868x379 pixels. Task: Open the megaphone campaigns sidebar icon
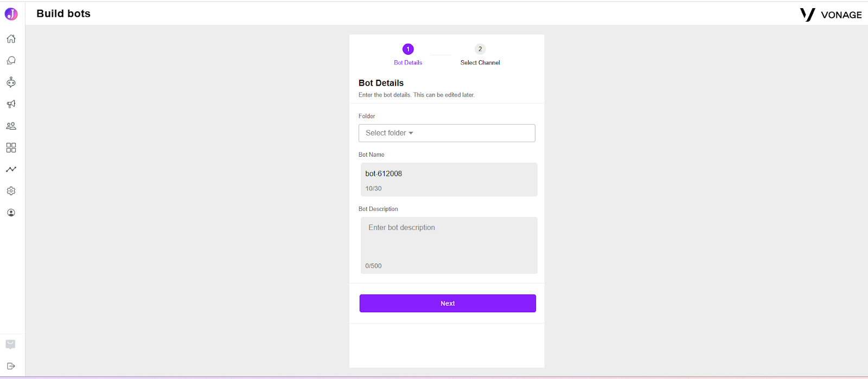[11, 104]
